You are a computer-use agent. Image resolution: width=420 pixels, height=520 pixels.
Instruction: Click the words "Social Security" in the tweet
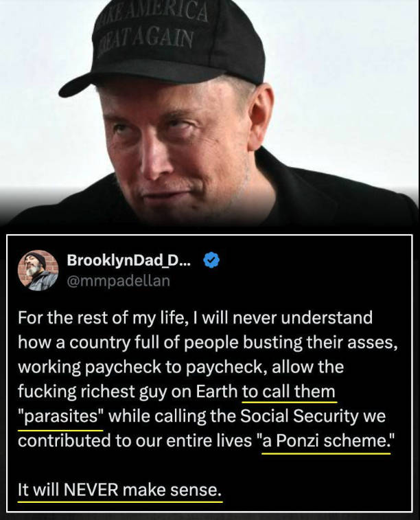299,416
